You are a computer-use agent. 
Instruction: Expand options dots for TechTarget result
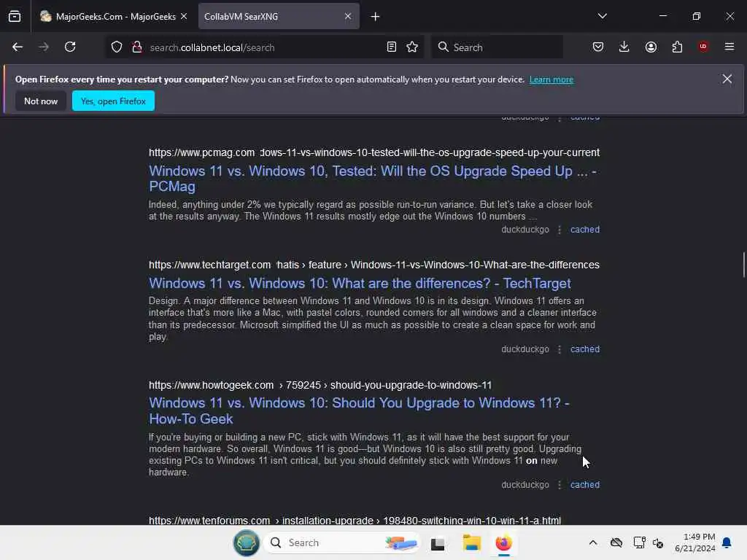pos(560,349)
